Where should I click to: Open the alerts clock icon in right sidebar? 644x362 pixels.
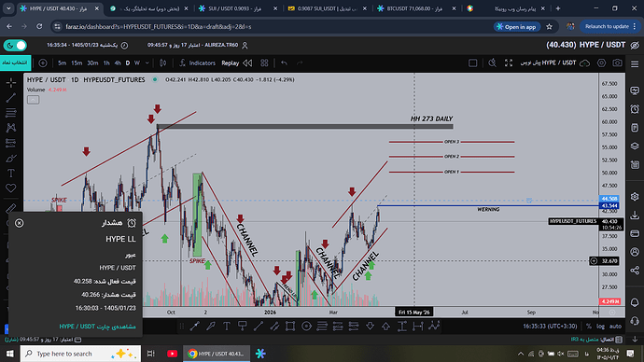635,109
